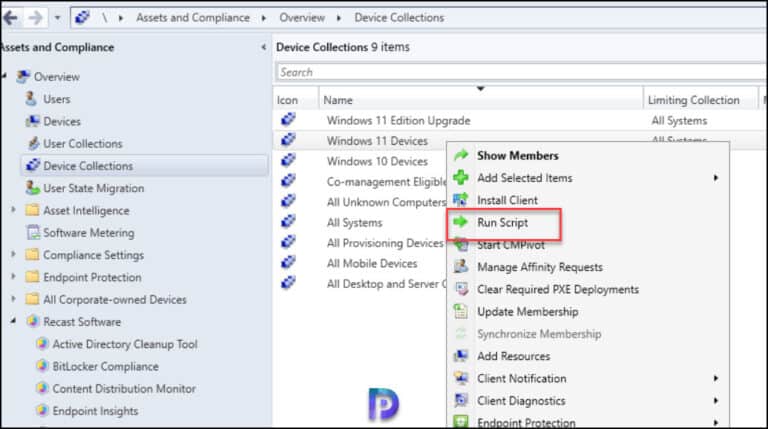
Task: Expand the Endpoint Protection folder
Action: 13,277
